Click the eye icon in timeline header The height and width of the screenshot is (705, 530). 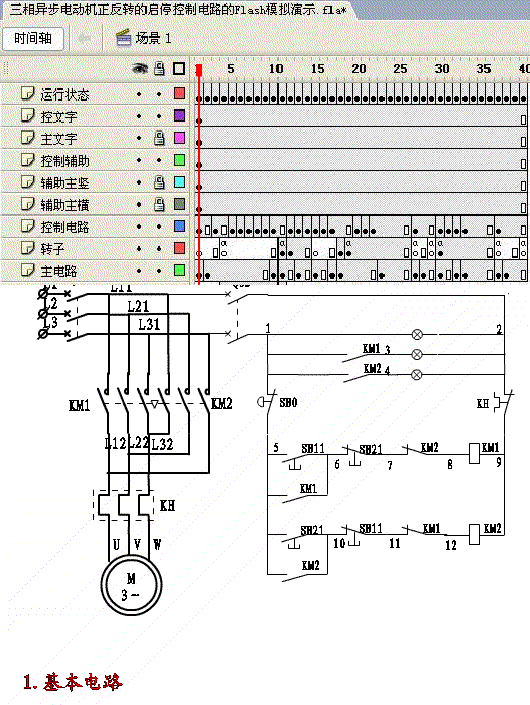140,68
